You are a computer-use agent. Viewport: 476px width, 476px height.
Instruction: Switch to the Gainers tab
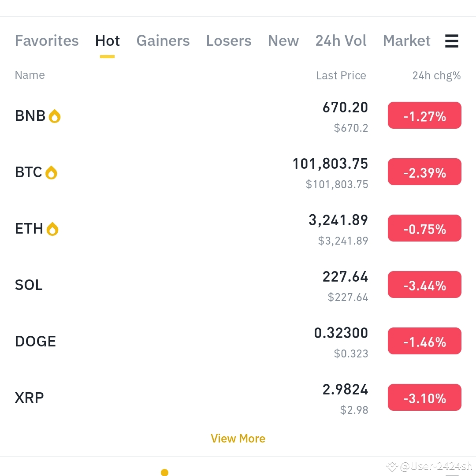pos(163,41)
